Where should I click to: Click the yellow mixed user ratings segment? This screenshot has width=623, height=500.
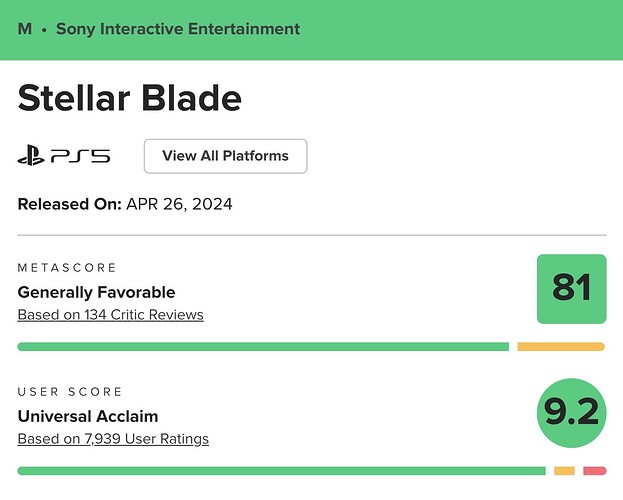(564, 471)
